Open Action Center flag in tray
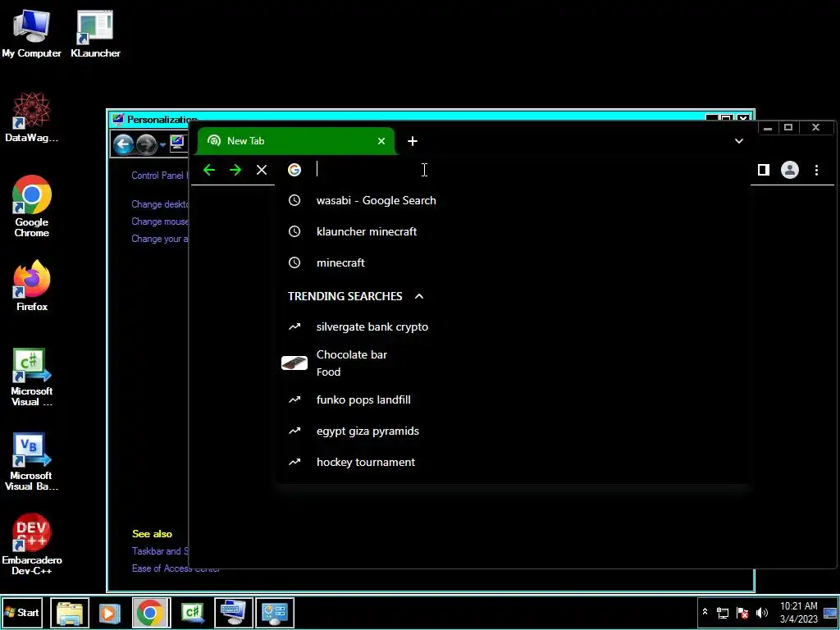840x630 pixels. coord(742,613)
